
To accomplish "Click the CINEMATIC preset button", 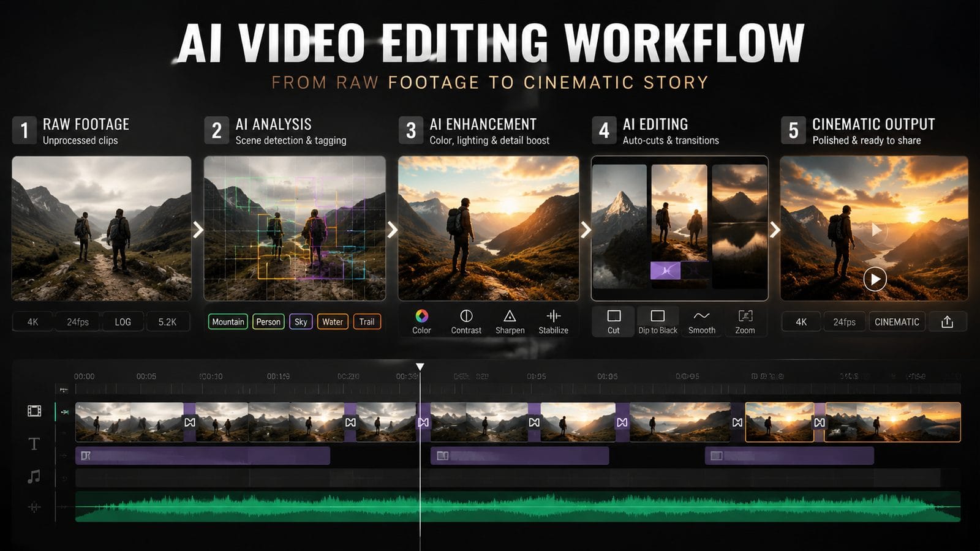I will pyautogui.click(x=897, y=321).
